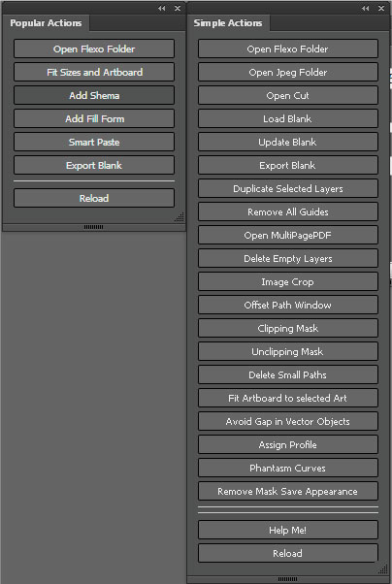Click the Help Me! button
The width and height of the screenshot is (392, 584).
click(288, 530)
